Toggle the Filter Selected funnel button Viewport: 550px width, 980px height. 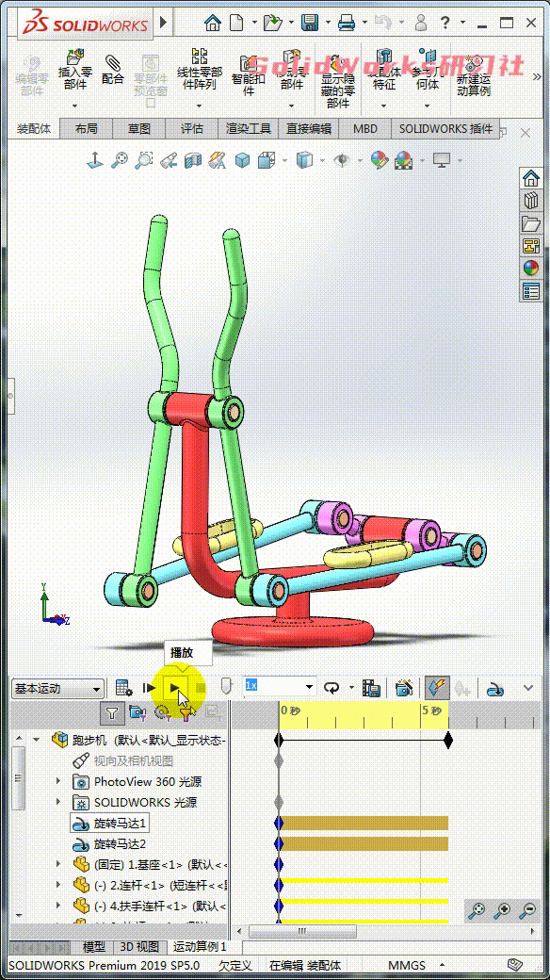[186, 711]
